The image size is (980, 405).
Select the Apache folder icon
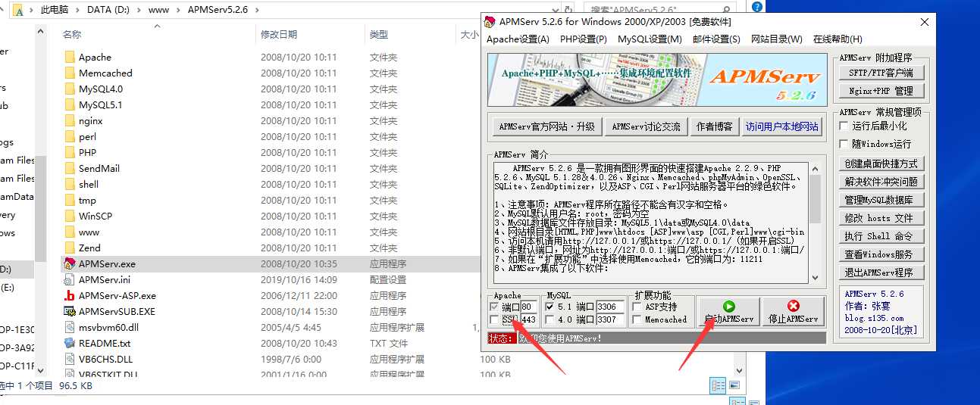tap(70, 57)
